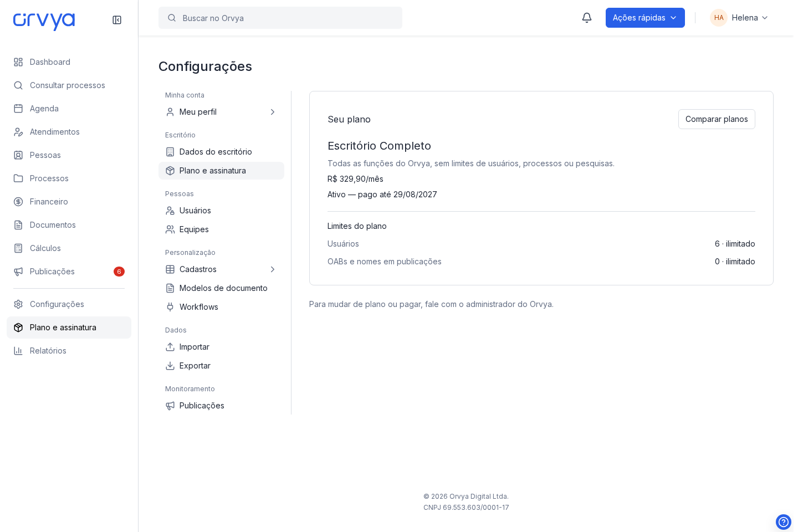Focus the Buscar no Orvya search field
The height and width of the screenshot is (532, 798).
280,18
